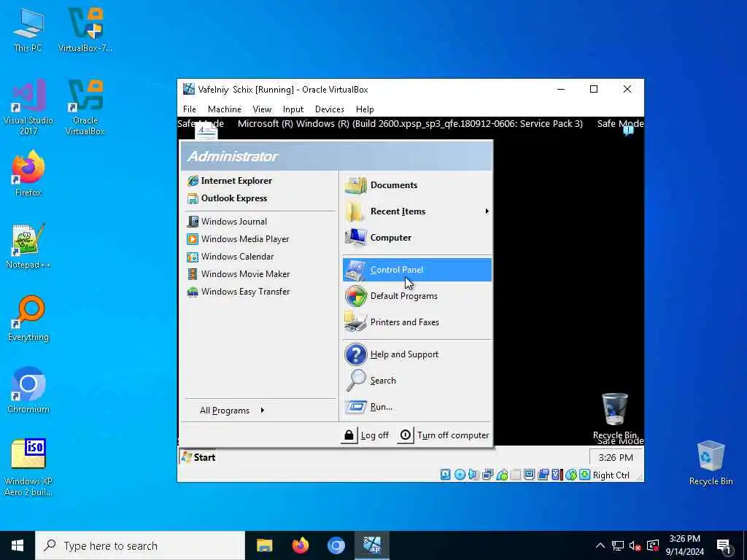Image resolution: width=747 pixels, height=560 pixels.
Task: Open the VirtualBox View menu
Action: point(262,109)
